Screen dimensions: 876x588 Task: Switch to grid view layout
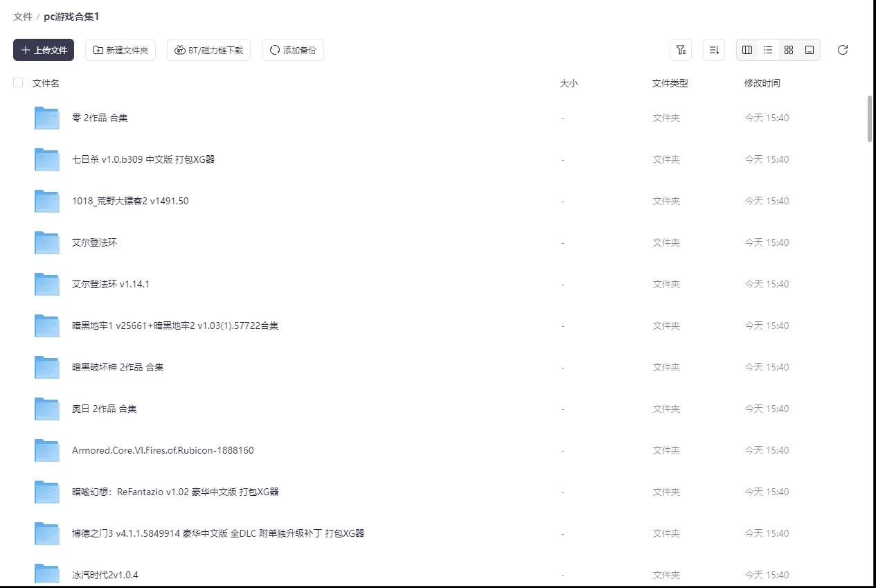tap(789, 50)
